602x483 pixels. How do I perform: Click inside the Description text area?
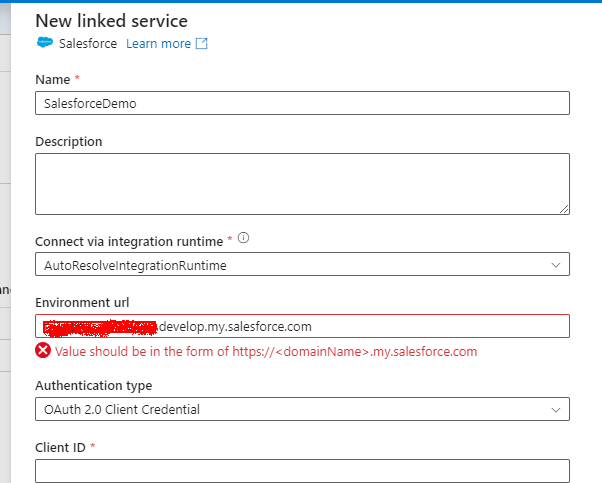pyautogui.click(x=302, y=184)
